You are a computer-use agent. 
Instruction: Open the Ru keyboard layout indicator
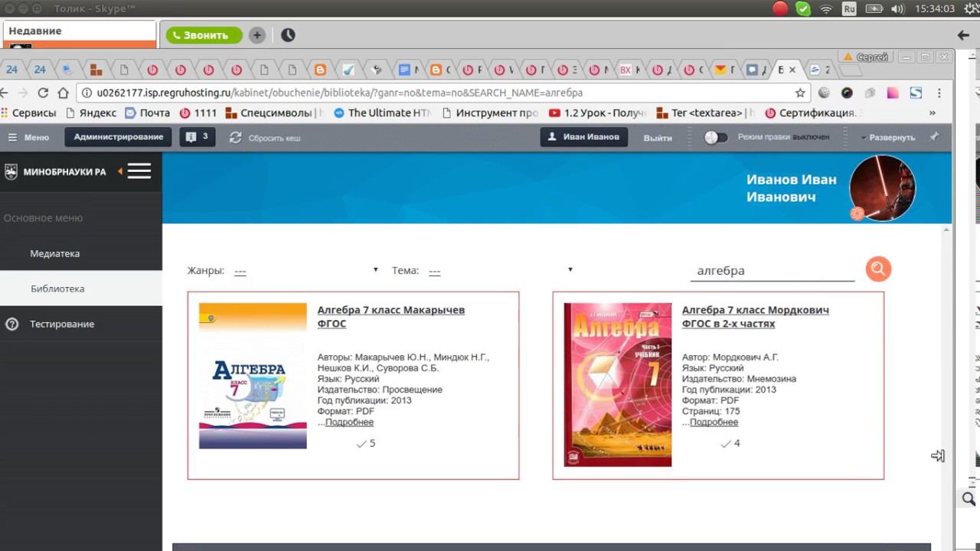(849, 9)
